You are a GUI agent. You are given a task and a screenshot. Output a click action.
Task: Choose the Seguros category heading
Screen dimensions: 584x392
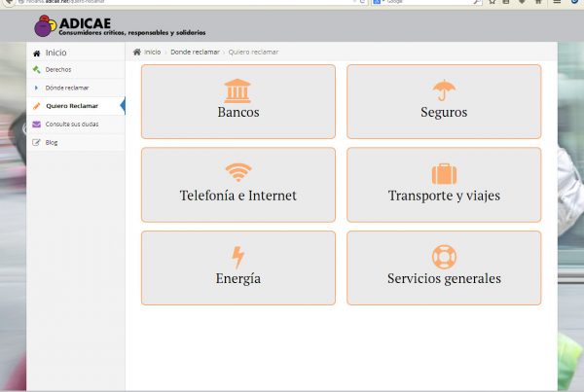point(443,113)
